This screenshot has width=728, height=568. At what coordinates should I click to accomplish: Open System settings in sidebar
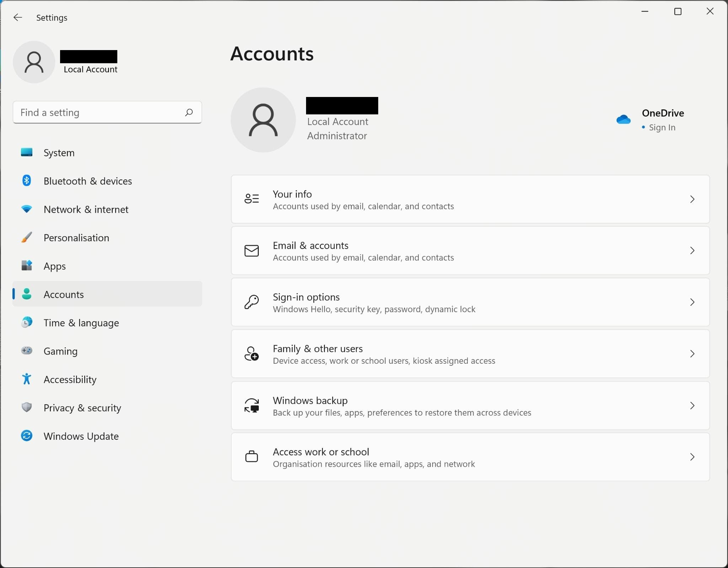pos(59,153)
